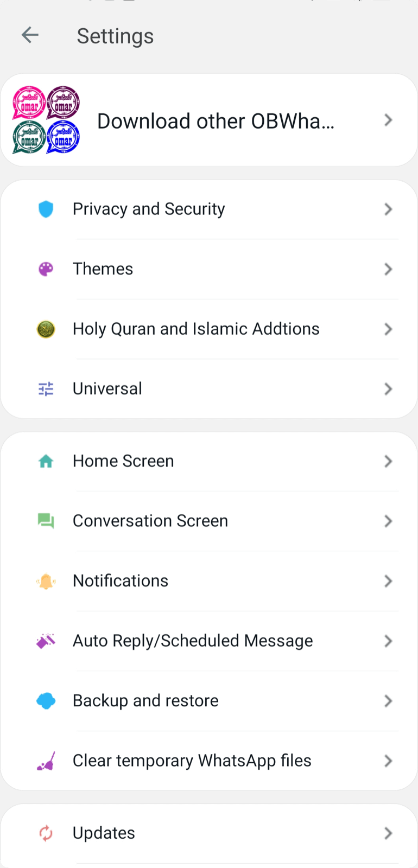Click the blue shield Privacy icon

coord(46,209)
